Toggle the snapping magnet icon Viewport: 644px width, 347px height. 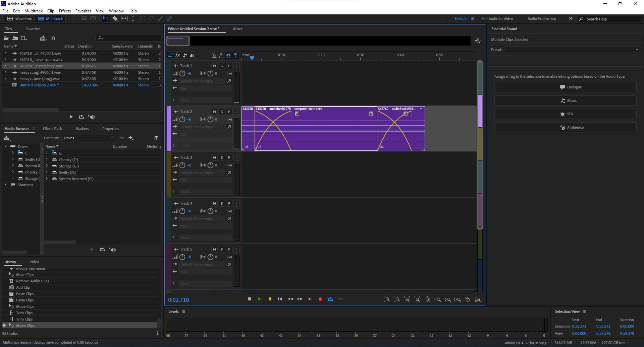click(x=228, y=55)
